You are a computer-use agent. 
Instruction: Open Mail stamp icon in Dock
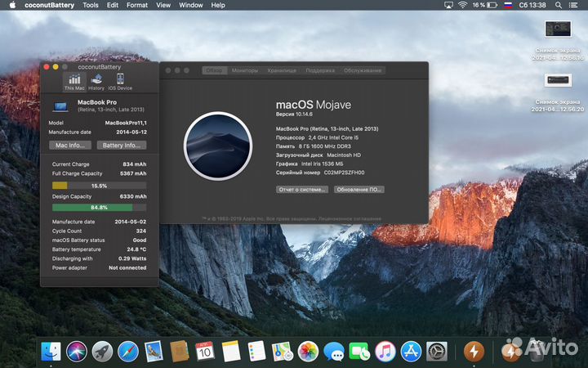(x=154, y=352)
